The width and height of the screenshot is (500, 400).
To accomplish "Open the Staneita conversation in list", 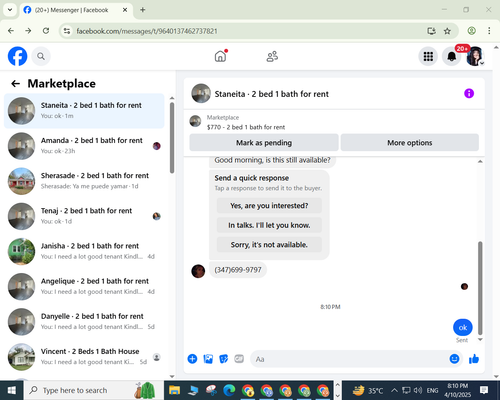I will click(84, 111).
